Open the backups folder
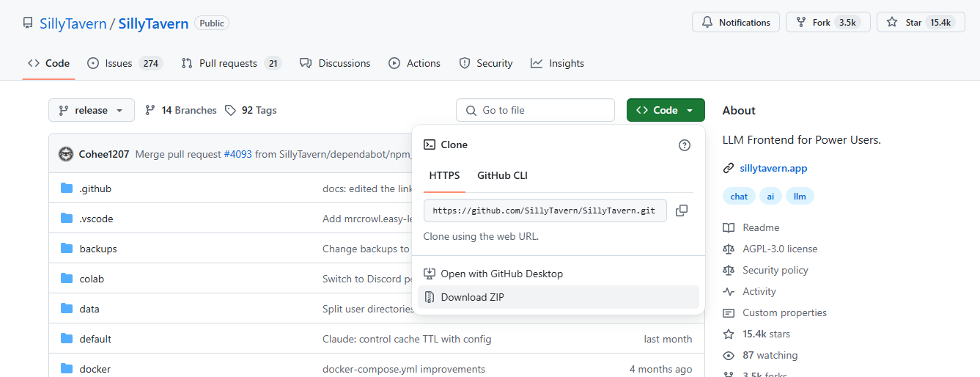Viewport: 980px width, 377px height. click(98, 249)
